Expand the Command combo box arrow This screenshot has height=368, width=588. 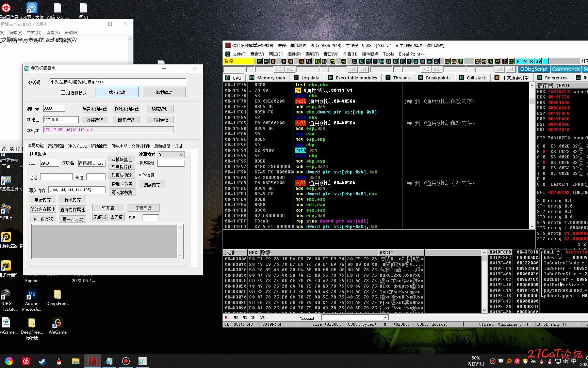385,318
